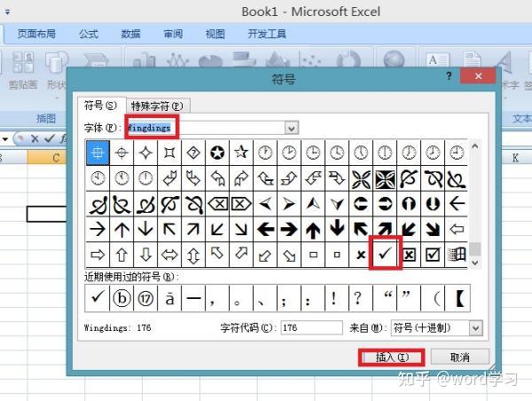The width and height of the screenshot is (532, 401).
Task: Select the thin down arrow symbol
Action: point(145,229)
